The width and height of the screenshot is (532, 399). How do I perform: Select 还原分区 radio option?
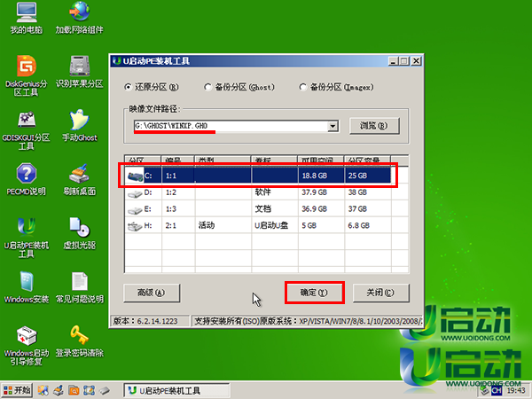pyautogui.click(x=129, y=87)
